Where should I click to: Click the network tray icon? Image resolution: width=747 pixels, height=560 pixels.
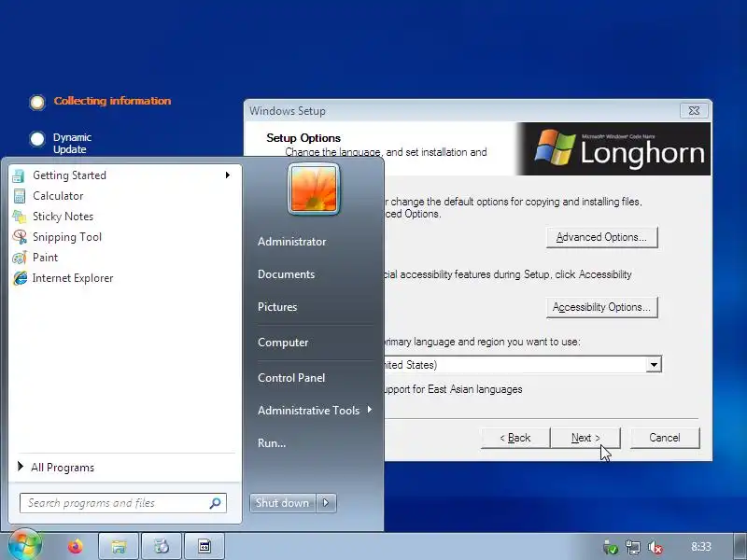[x=633, y=547]
